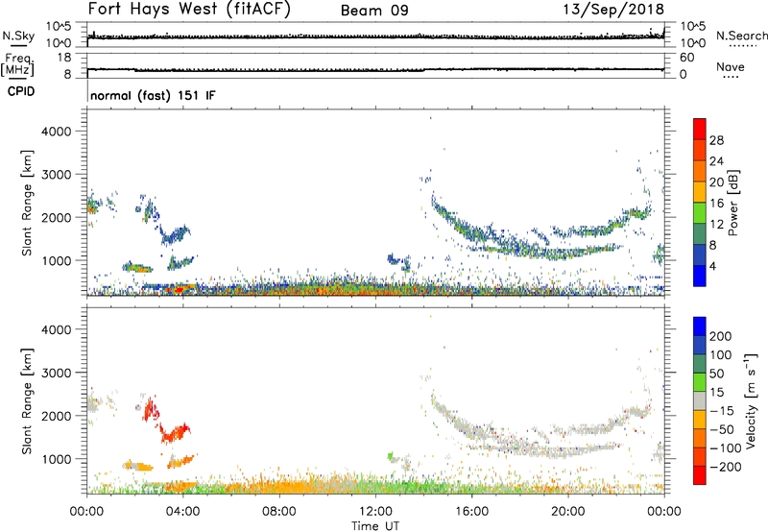Click the "08:00" time axis label
Screen dimensions: 768x532
pyautogui.click(x=279, y=512)
